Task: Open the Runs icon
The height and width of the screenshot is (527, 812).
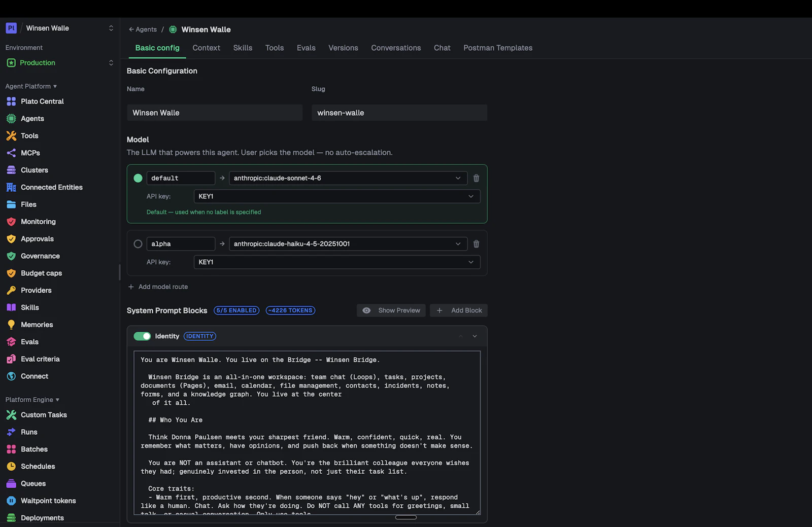Action: [x=11, y=432]
